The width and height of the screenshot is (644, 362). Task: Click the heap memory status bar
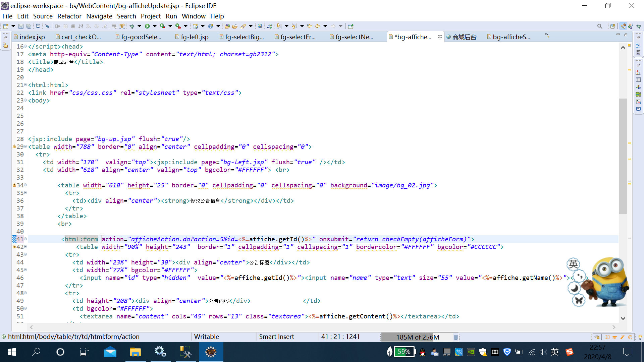tap(417, 337)
